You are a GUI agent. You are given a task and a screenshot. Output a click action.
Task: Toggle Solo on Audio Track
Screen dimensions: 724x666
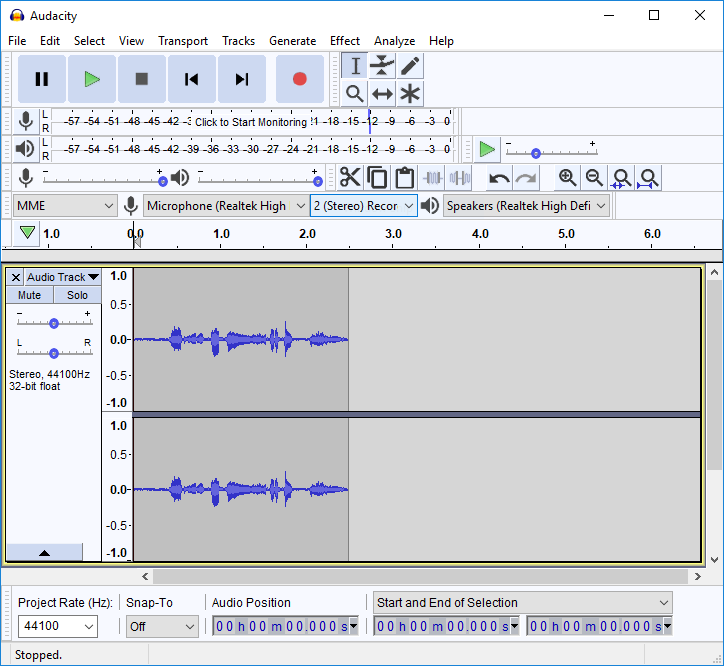(77, 295)
